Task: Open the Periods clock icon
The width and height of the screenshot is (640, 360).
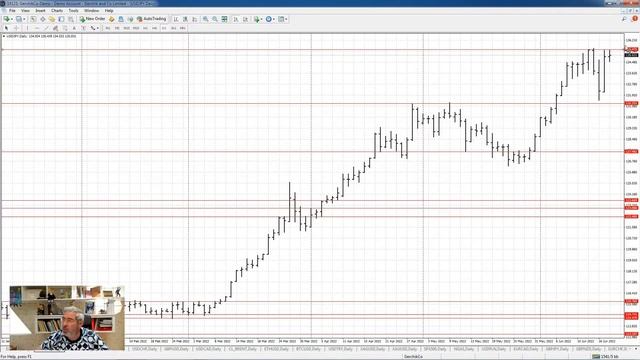Action: click(269, 19)
